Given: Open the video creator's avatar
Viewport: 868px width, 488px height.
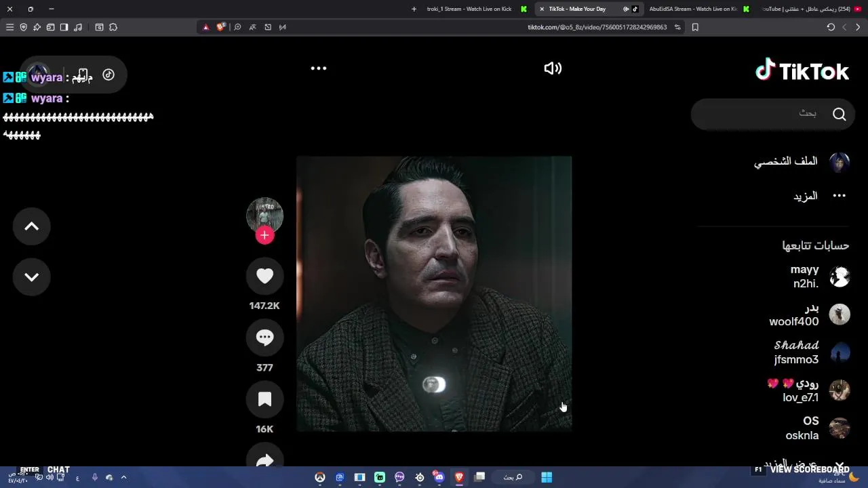Looking at the screenshot, I should [x=264, y=216].
